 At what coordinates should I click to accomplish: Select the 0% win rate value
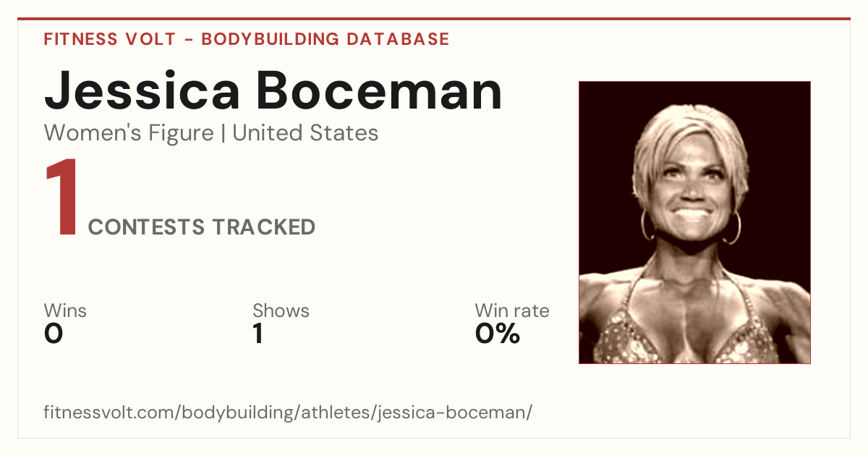click(498, 334)
